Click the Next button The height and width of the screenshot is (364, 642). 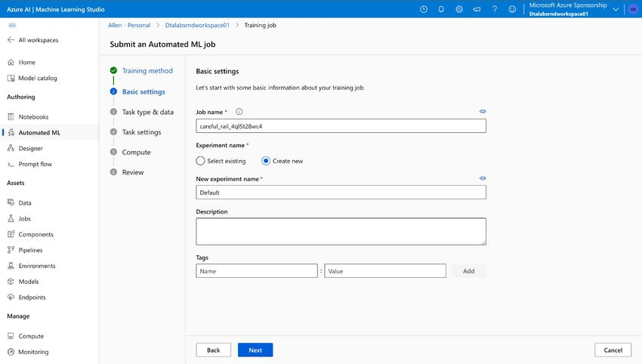[x=255, y=350]
